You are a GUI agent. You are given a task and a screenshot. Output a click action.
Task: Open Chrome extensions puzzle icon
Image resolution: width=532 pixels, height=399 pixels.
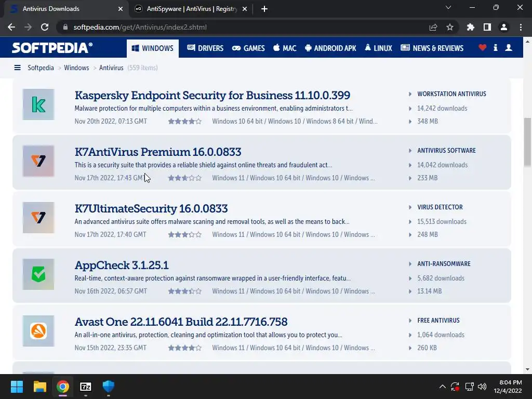pyautogui.click(x=471, y=27)
